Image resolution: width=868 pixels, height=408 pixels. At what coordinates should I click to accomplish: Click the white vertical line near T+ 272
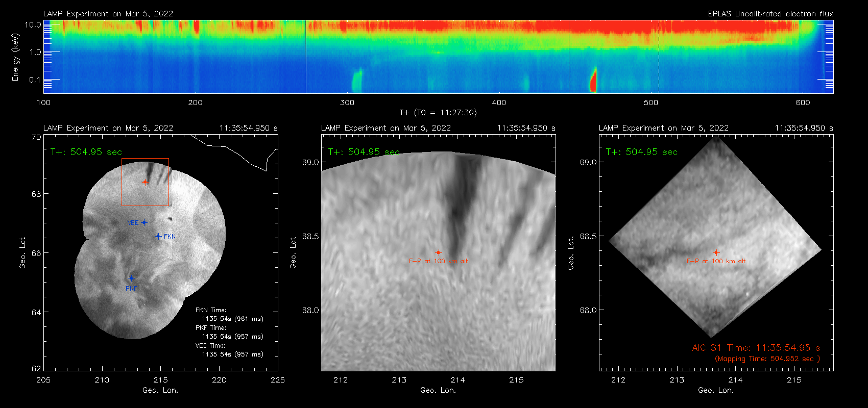(x=306, y=57)
